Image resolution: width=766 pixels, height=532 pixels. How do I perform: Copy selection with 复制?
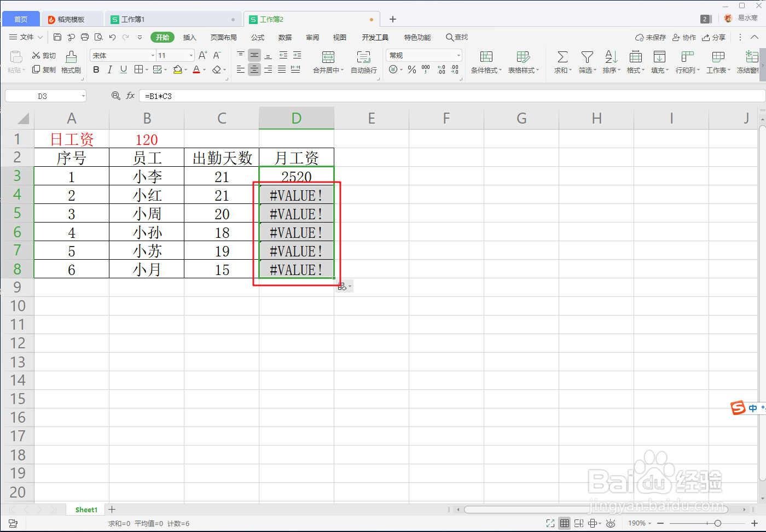pyautogui.click(x=44, y=69)
